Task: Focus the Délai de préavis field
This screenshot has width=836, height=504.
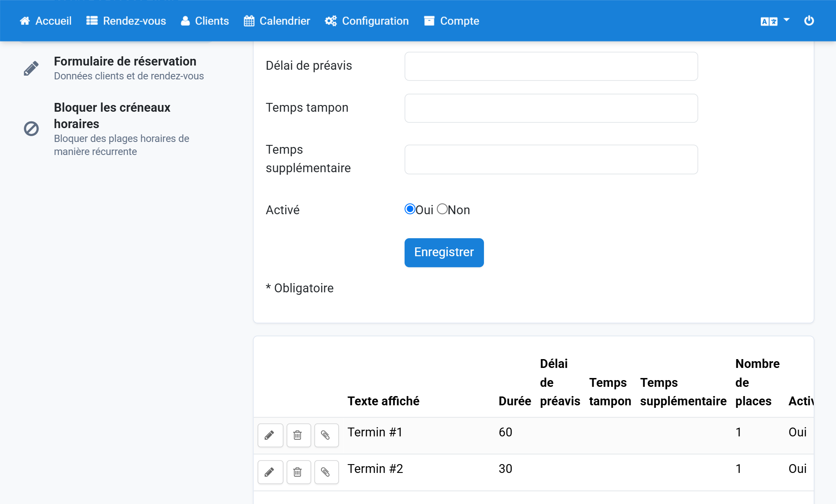Action: [x=551, y=66]
